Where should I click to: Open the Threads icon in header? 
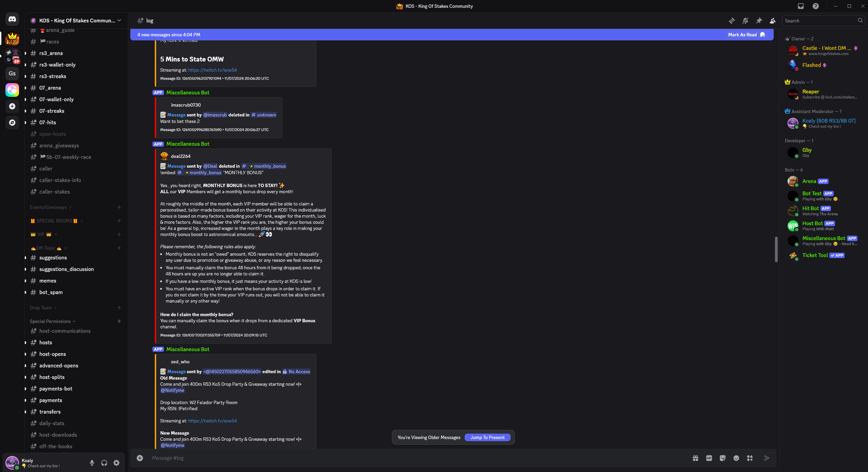pos(732,21)
